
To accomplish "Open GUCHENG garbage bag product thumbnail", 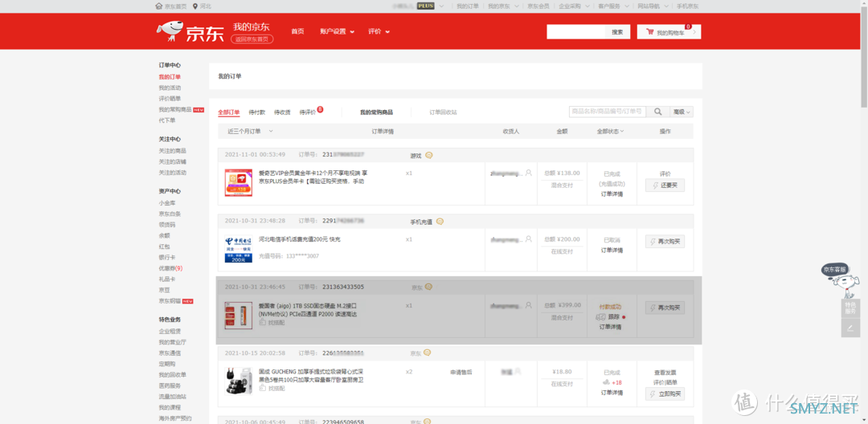I will click(x=239, y=381).
